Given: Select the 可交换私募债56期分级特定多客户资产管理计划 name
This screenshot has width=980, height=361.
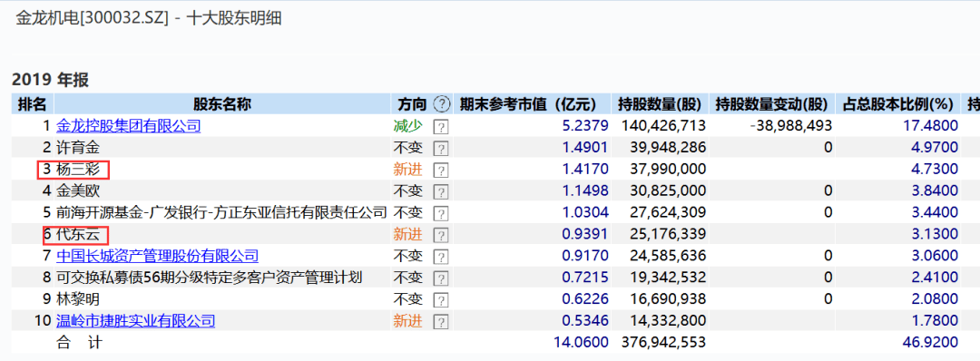Looking at the screenshot, I should 210,278.
